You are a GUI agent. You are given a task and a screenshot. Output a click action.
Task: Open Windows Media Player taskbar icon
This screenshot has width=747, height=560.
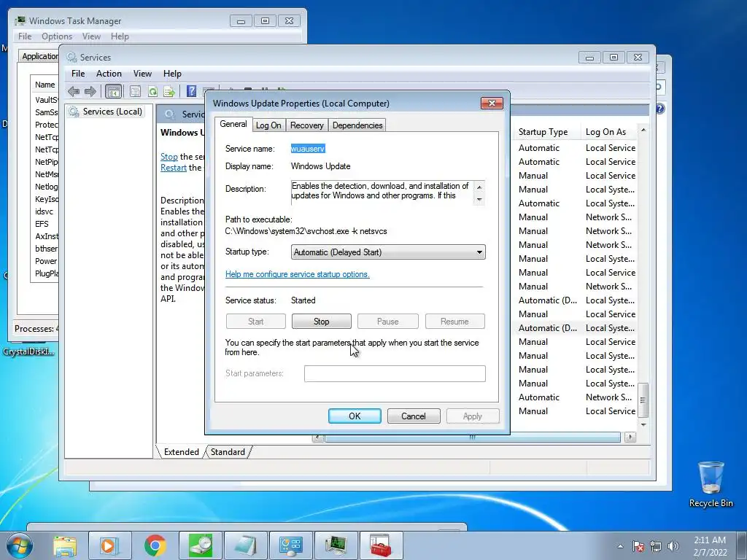[x=109, y=545]
